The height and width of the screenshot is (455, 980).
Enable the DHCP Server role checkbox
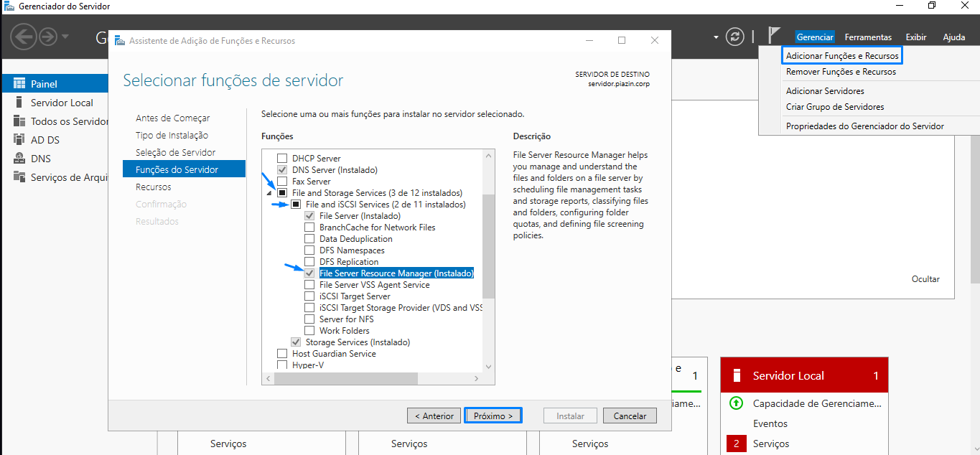tap(282, 158)
